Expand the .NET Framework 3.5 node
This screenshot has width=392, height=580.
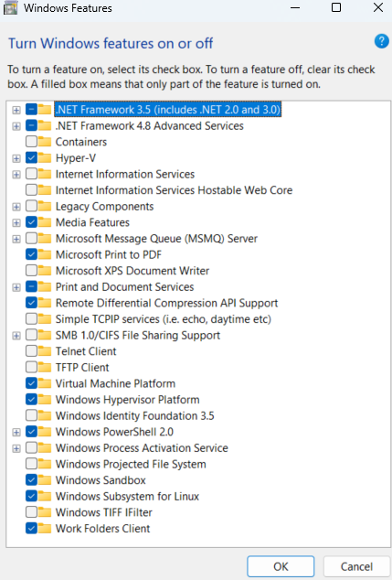click(x=16, y=110)
